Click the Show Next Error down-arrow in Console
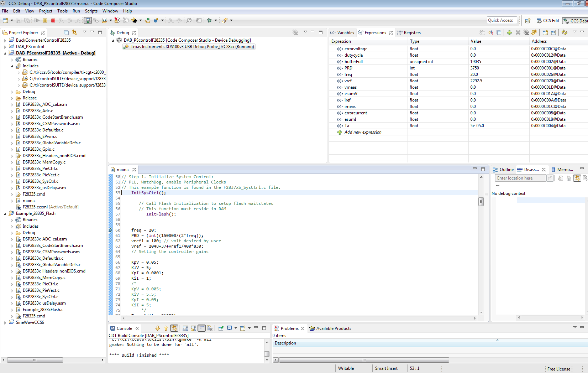This screenshot has height=373, width=588. tap(158, 328)
